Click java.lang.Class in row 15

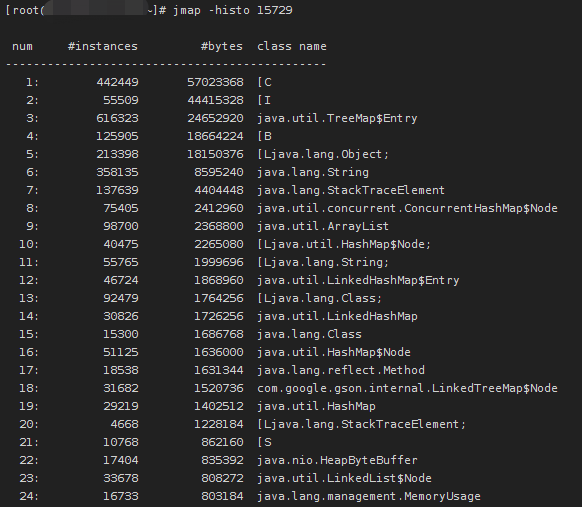pos(309,334)
